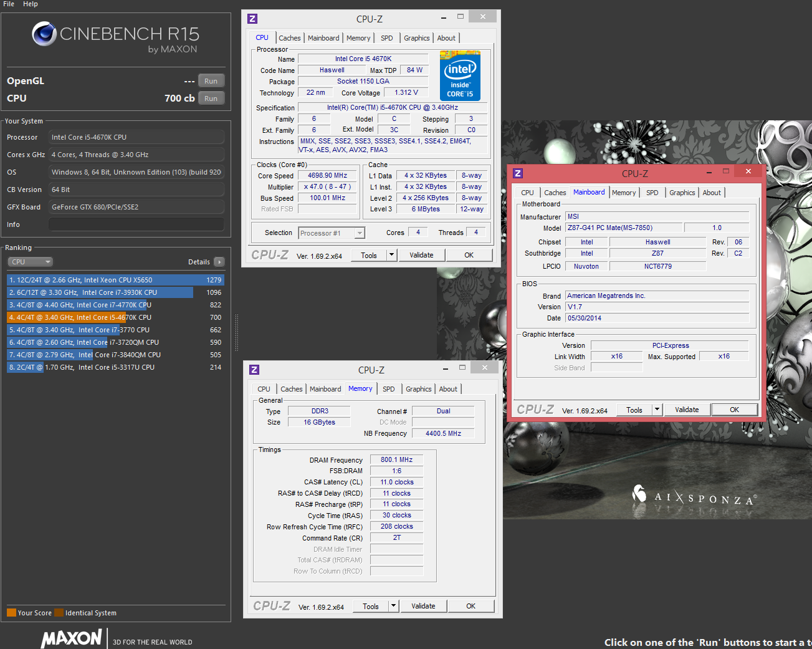Switch to Memory tab in red CPU-Z window
This screenshot has height=649, width=812.
tap(624, 193)
